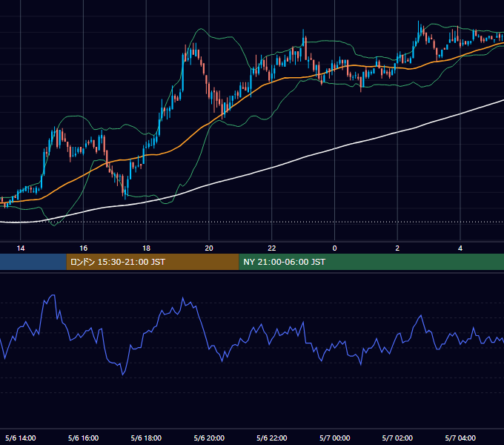The height and width of the screenshot is (445, 504).
Task: Click the 18 hour label on price chart axis
Action: point(146,248)
